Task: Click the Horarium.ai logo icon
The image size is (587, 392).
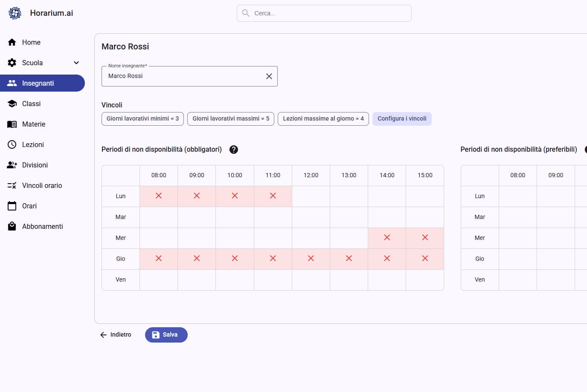Action: (15, 13)
